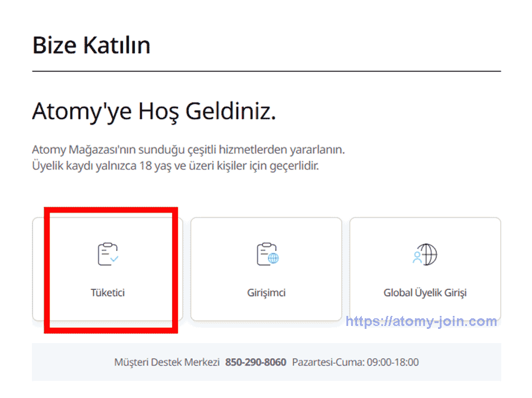Click the Tüketici clipboard checkmark icon

(x=108, y=253)
